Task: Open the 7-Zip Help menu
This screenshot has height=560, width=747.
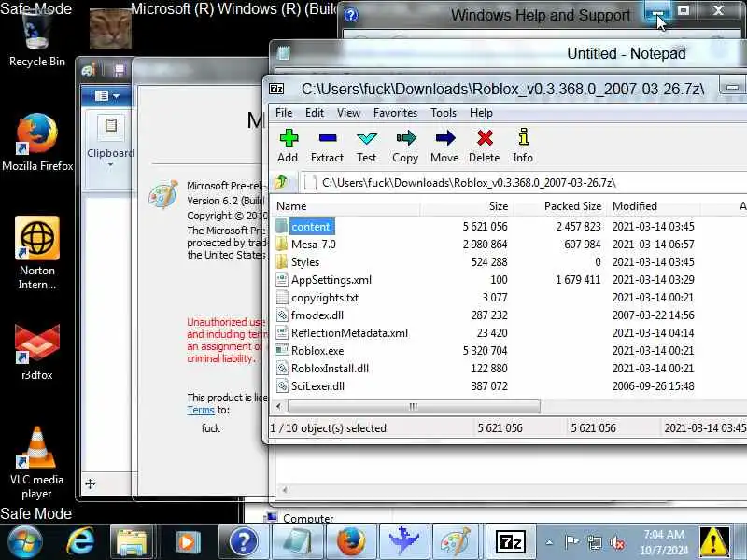Action: click(481, 113)
